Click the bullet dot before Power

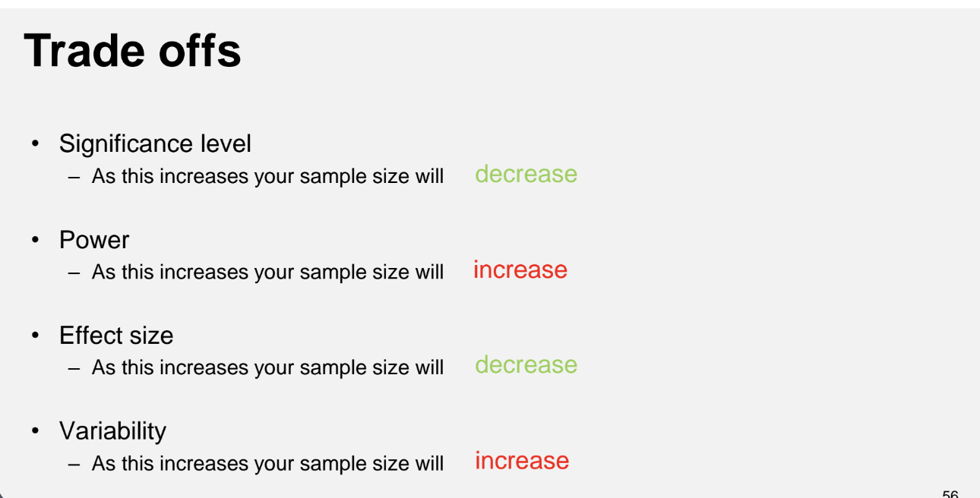[34, 240]
